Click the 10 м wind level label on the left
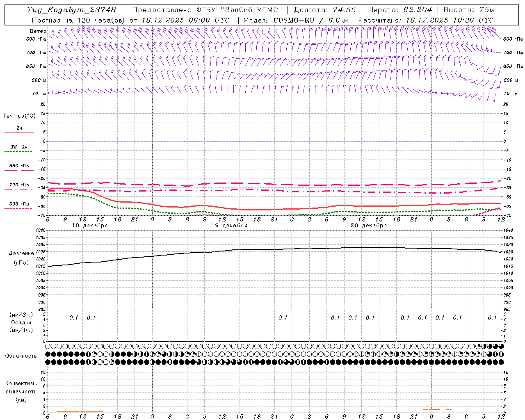The height and width of the screenshot is (420, 525). click(x=39, y=94)
